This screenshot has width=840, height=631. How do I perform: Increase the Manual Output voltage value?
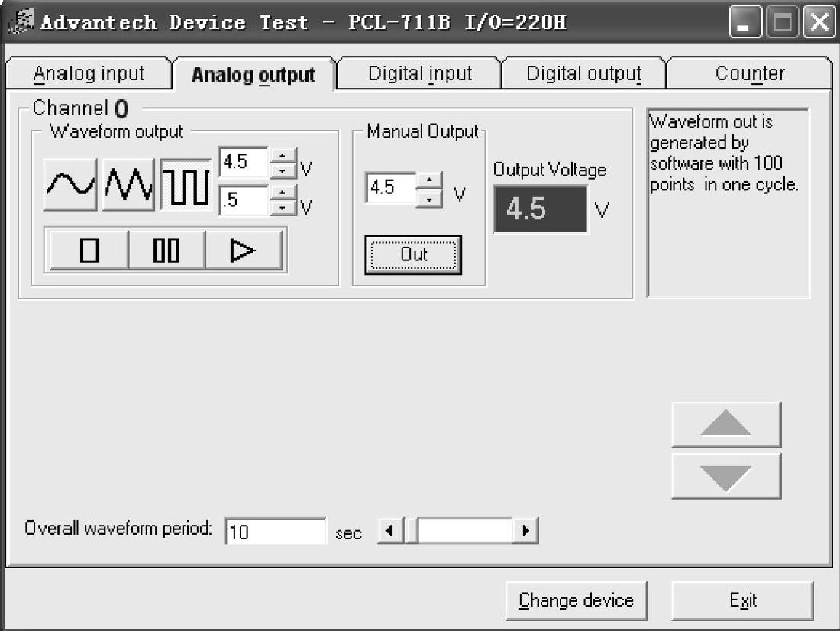[429, 181]
